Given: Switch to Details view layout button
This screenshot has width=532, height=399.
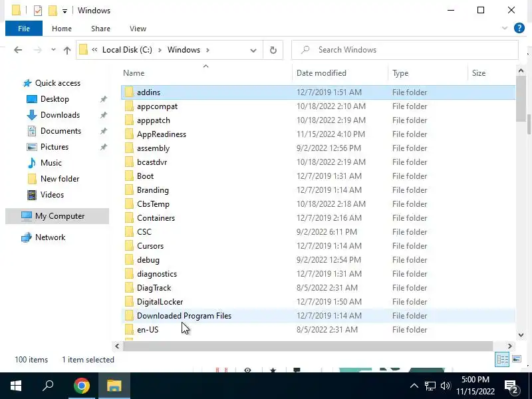Looking at the screenshot, I should click(502, 359).
